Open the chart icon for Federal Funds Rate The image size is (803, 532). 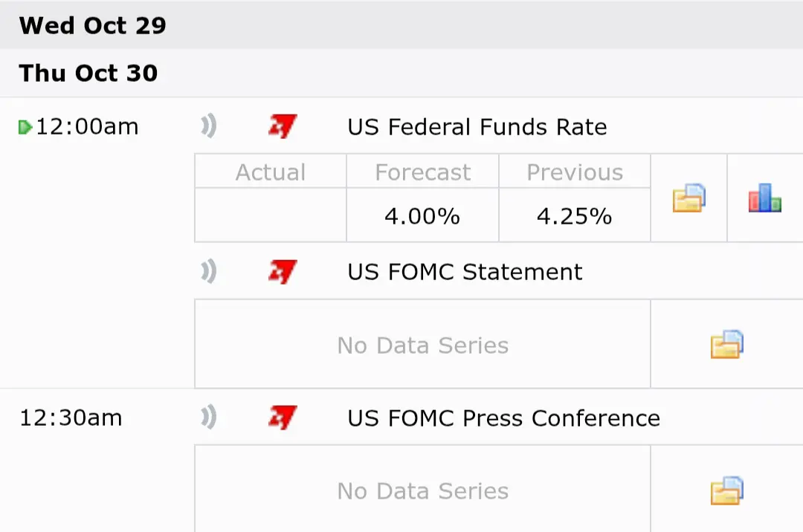[x=764, y=198]
